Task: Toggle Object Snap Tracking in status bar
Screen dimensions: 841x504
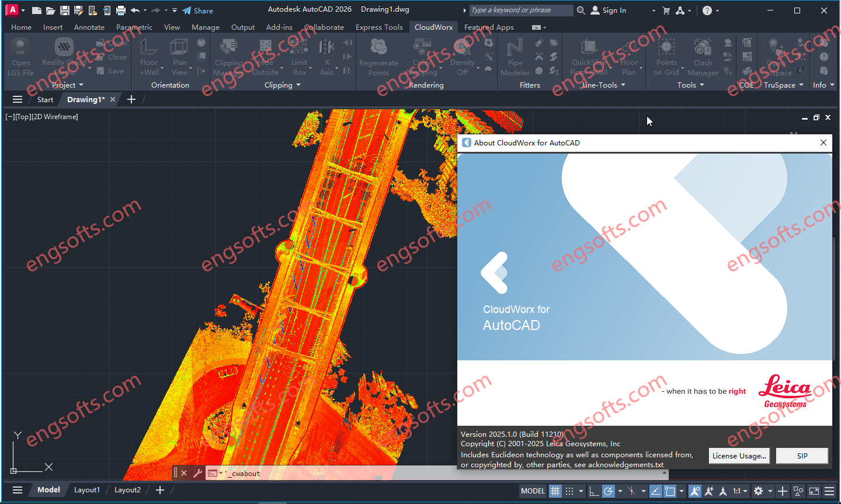Action: coord(656,491)
